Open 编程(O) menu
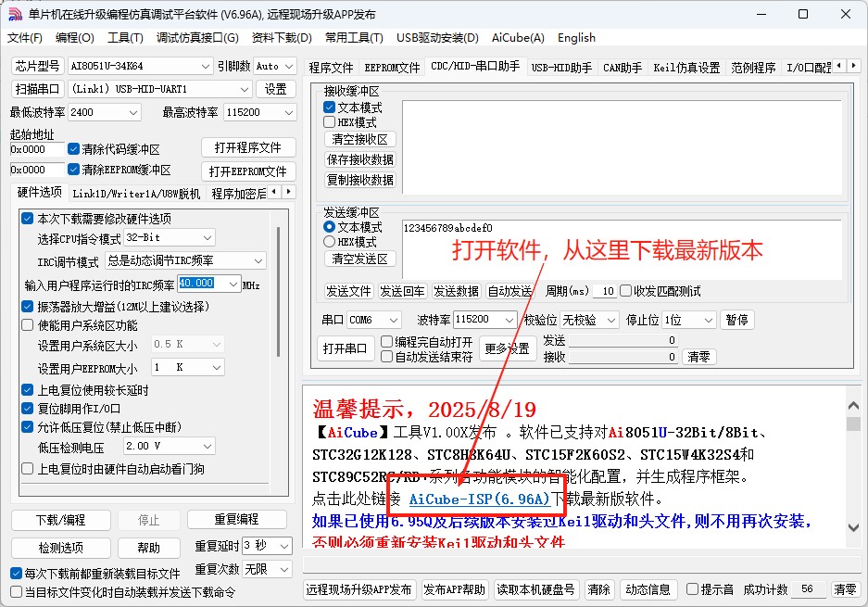This screenshot has width=868, height=607. click(x=75, y=38)
